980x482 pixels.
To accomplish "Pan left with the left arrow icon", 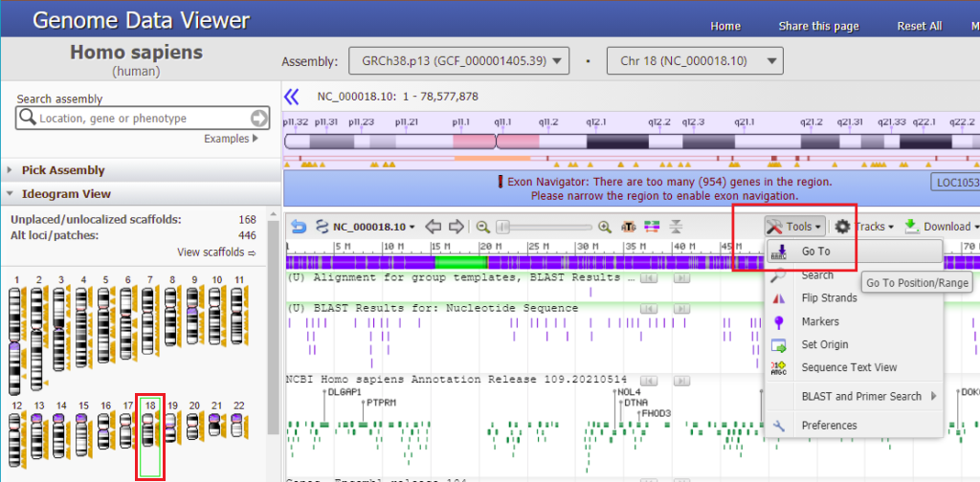I will coord(433,227).
